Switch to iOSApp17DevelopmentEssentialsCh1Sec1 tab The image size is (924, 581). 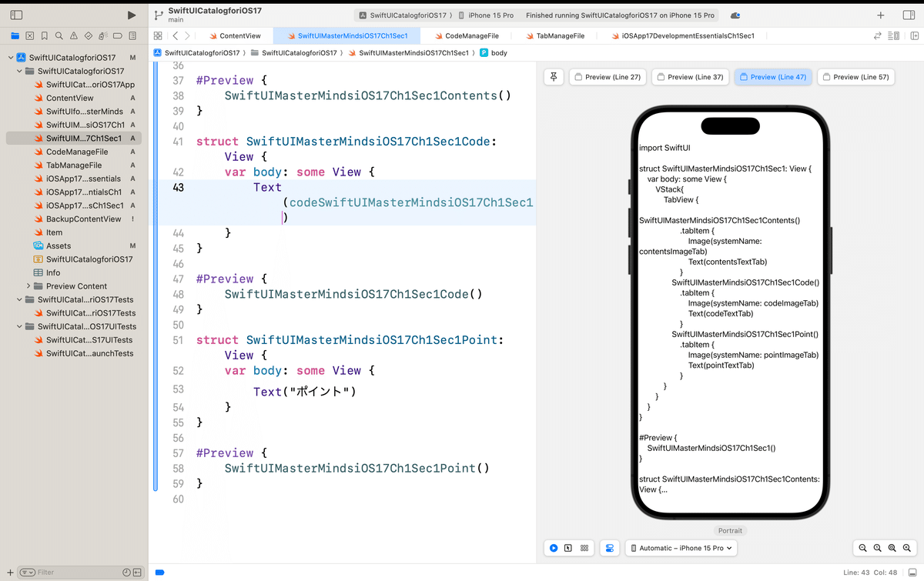click(x=682, y=35)
